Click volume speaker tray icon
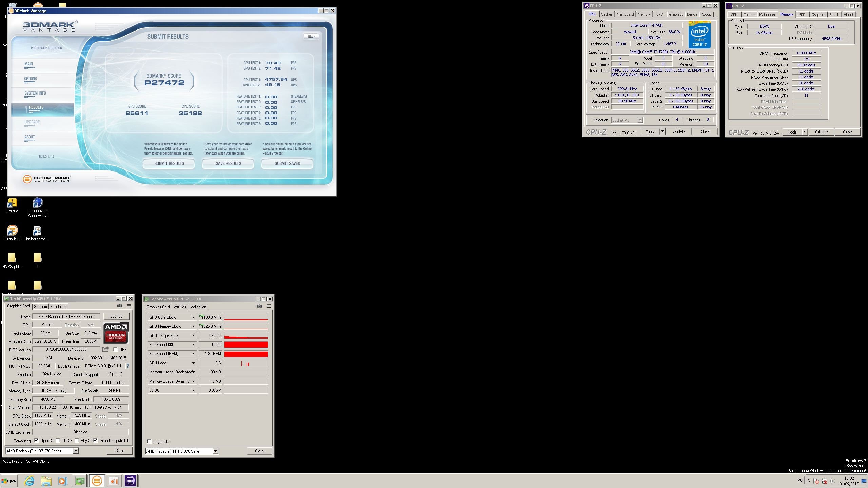 point(832,481)
